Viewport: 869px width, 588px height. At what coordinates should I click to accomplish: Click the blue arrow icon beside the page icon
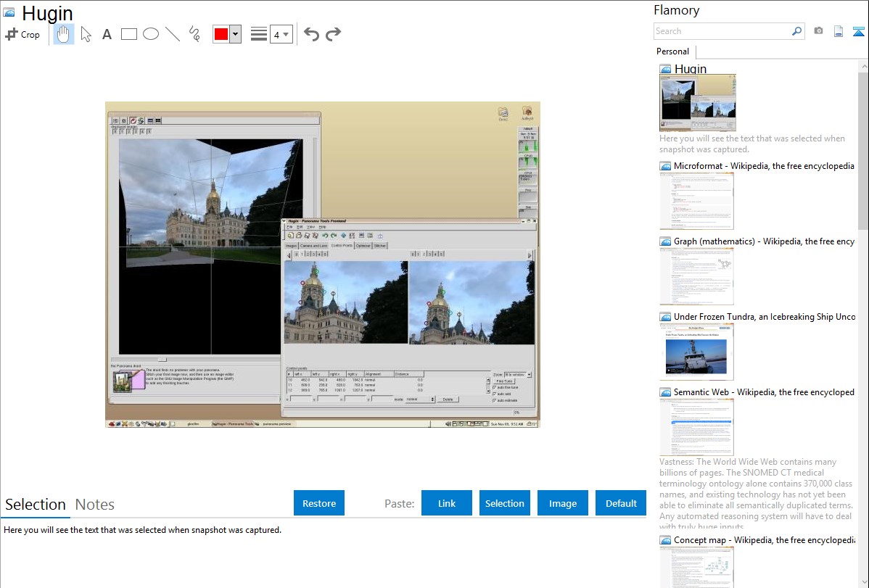coord(858,31)
